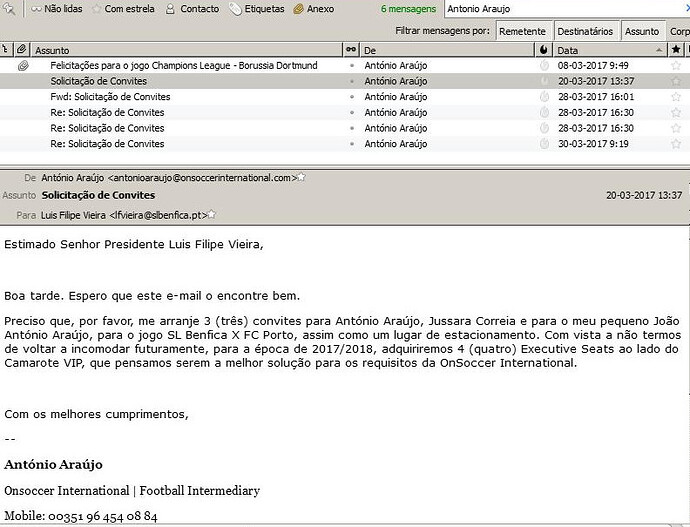Click the star next to recipient lfvieira@slbenfica.pt

(212, 215)
